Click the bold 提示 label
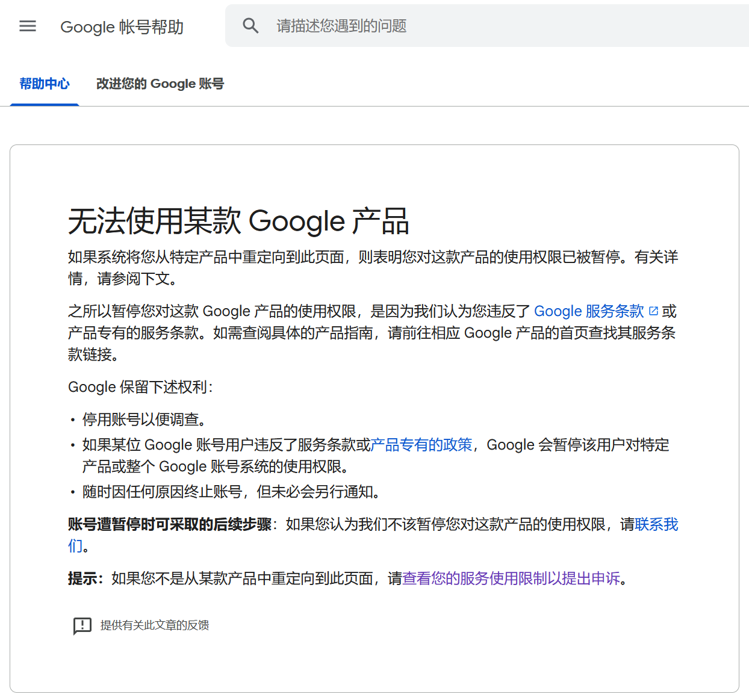 tap(84, 578)
